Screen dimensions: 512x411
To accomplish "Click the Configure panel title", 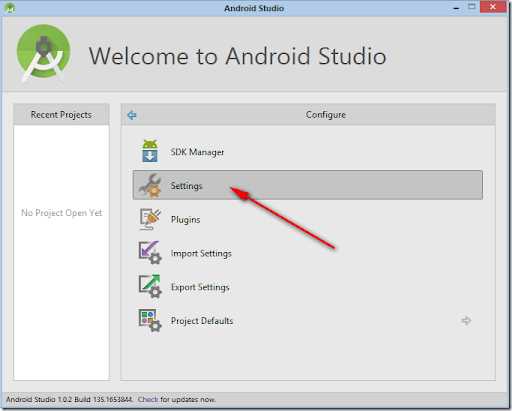I will click(326, 115).
